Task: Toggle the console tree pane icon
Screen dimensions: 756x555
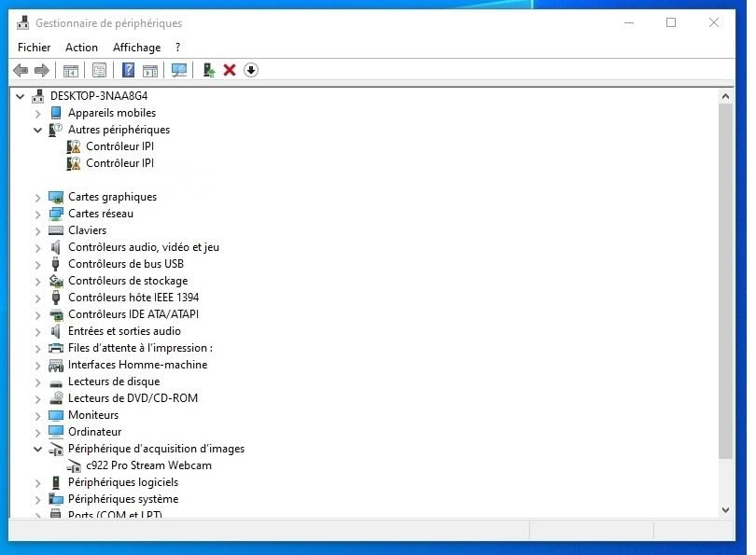Action: pyautogui.click(x=71, y=71)
